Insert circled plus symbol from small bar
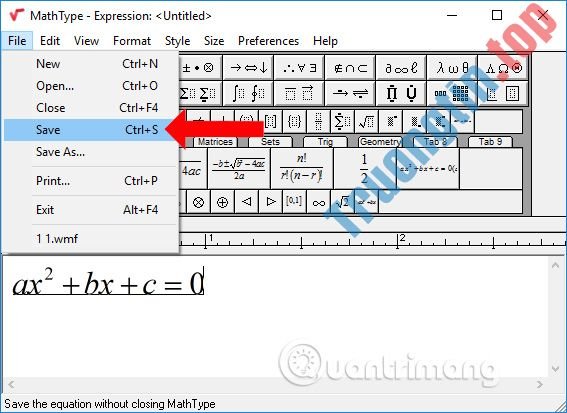 (x=222, y=202)
